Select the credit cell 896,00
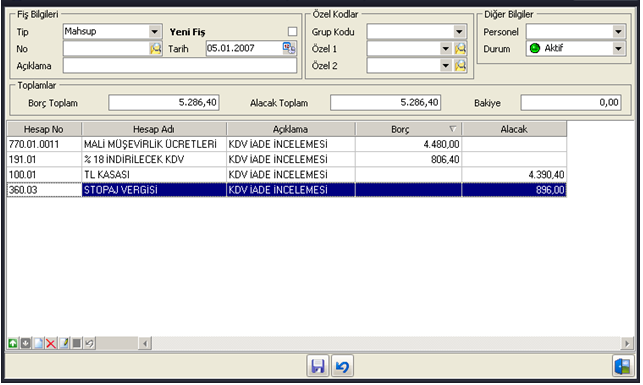Screen dimensions: 643x385 (x=514, y=190)
